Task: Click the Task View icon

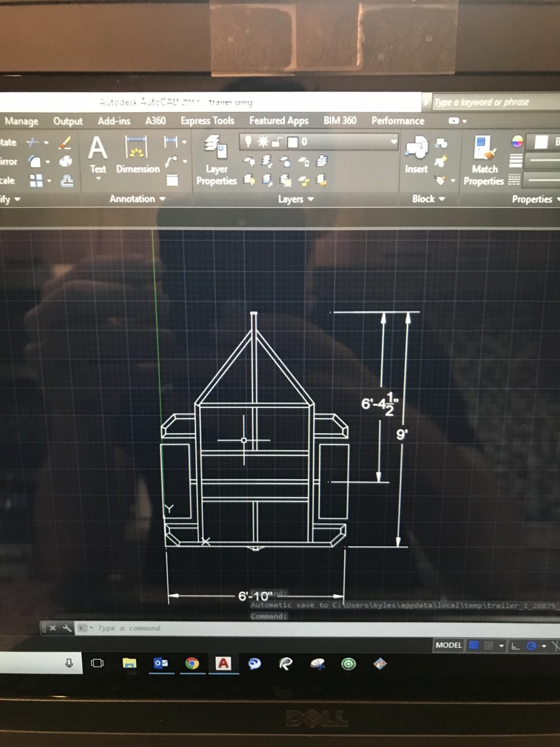Action: tap(97, 664)
